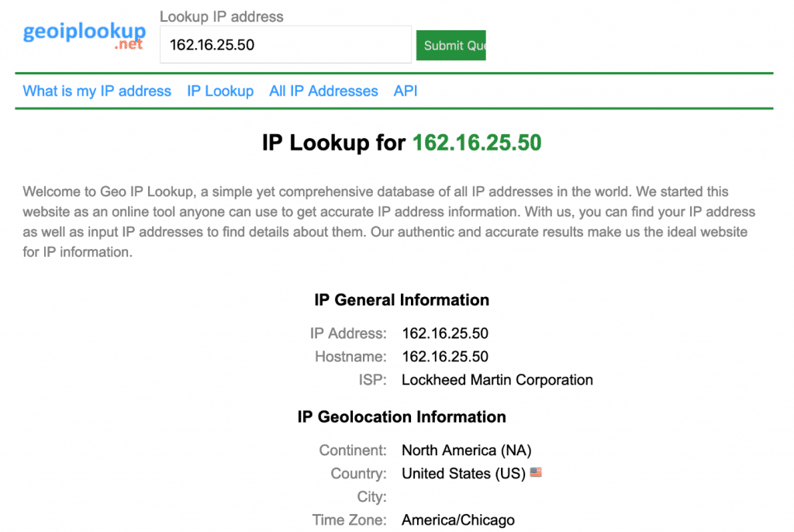The image size is (794, 532).
Task: Click the IP Geolocation Information heading
Action: click(402, 416)
